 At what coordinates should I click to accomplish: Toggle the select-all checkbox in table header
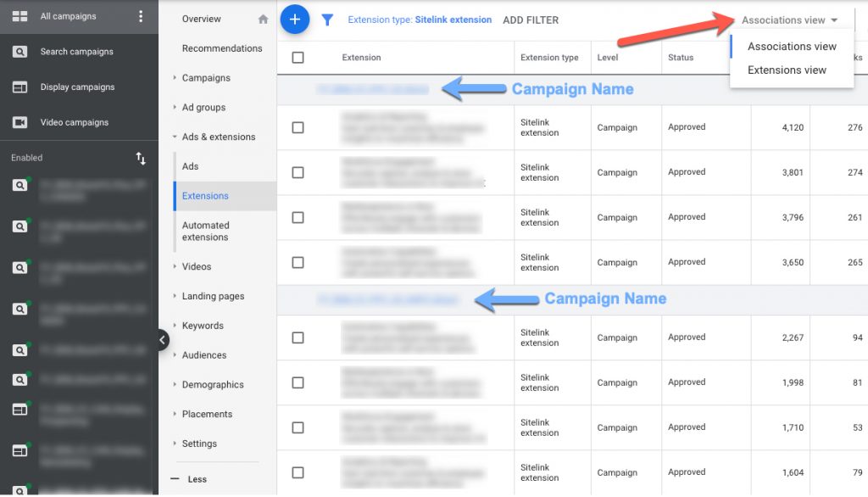tap(298, 58)
